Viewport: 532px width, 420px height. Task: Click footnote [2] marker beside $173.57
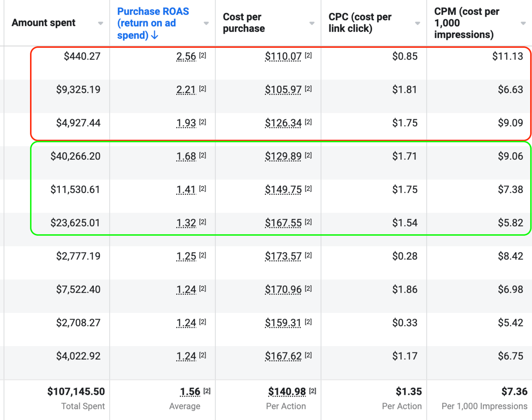pos(308,256)
